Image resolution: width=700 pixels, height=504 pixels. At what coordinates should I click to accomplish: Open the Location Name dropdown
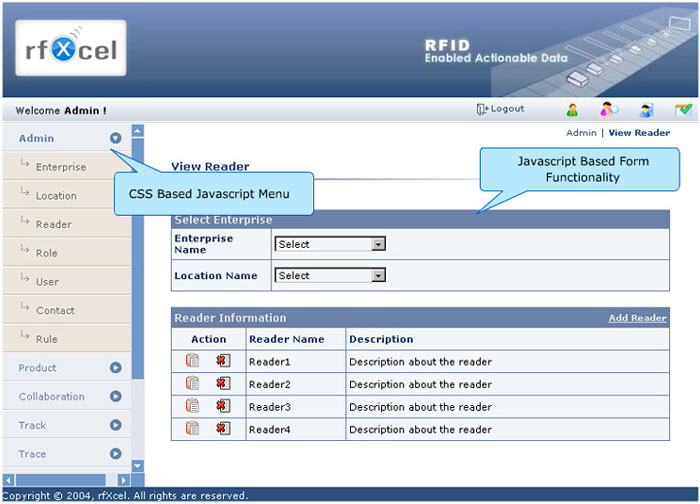click(330, 275)
